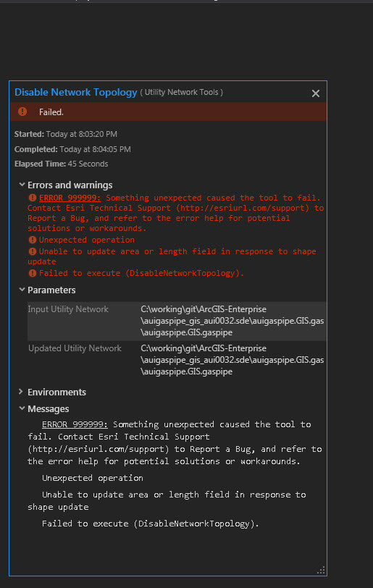Collapse the Messages section

[22, 408]
